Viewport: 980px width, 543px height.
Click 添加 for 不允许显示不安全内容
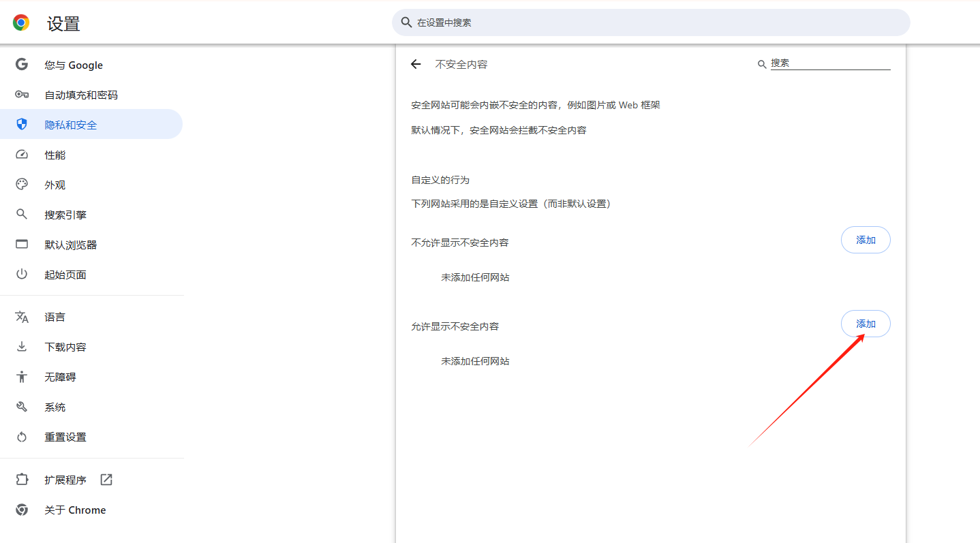[866, 240]
